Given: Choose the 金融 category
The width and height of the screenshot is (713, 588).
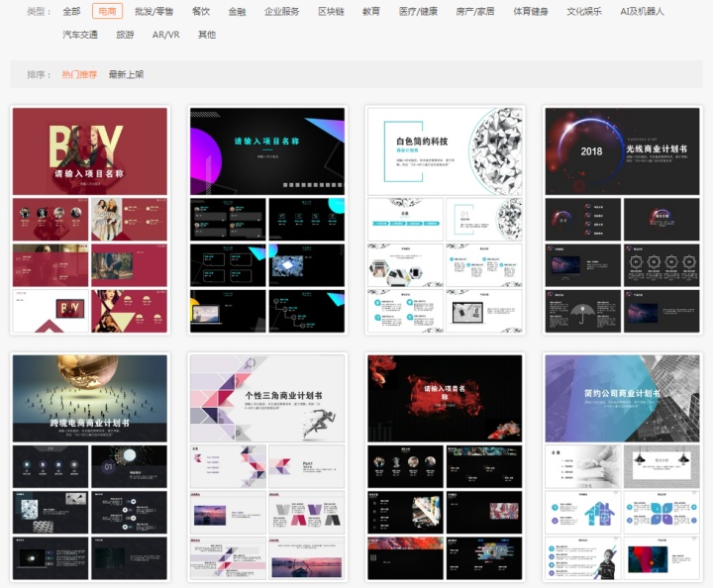Looking at the screenshot, I should coord(237,11).
